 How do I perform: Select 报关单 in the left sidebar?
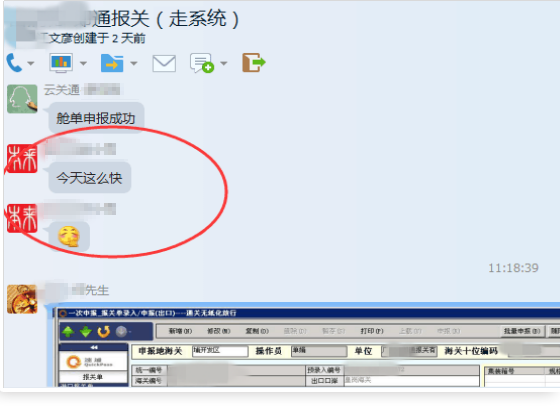tap(92, 377)
